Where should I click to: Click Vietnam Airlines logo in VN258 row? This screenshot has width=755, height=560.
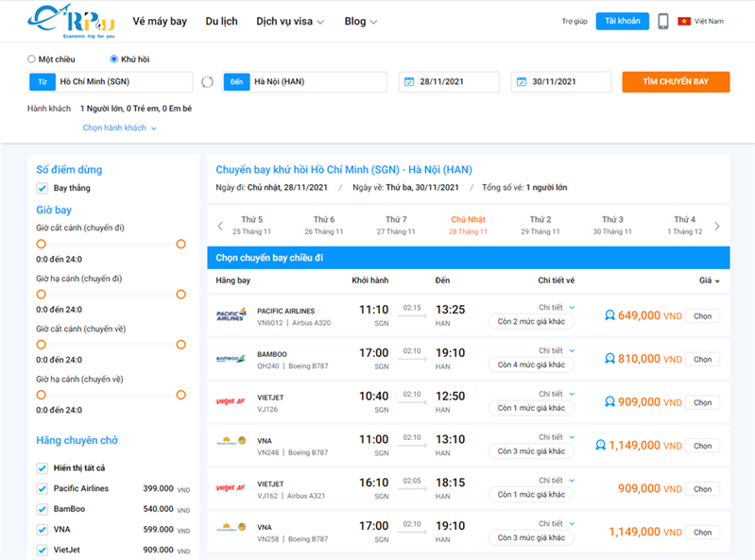click(232, 527)
